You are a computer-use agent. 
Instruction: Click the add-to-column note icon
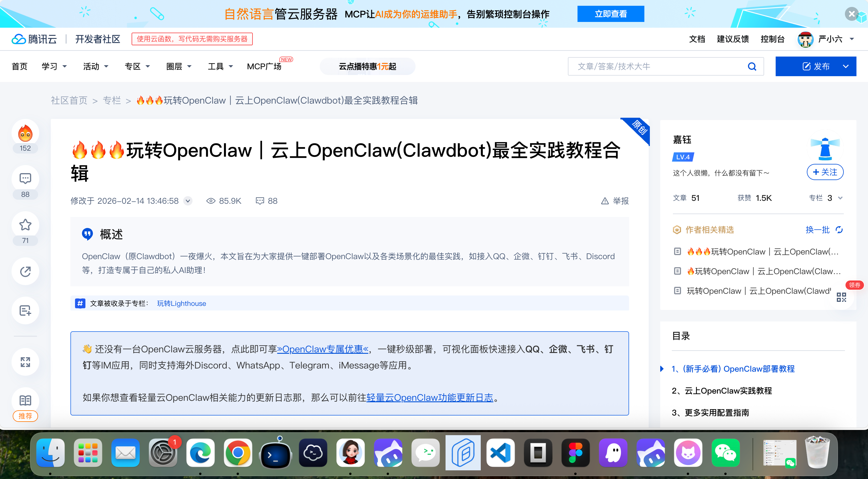click(25, 310)
